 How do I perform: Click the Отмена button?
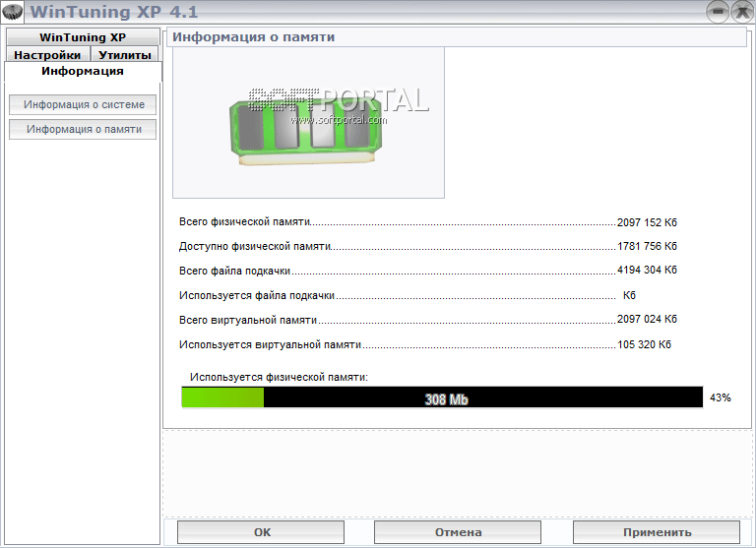point(458,532)
